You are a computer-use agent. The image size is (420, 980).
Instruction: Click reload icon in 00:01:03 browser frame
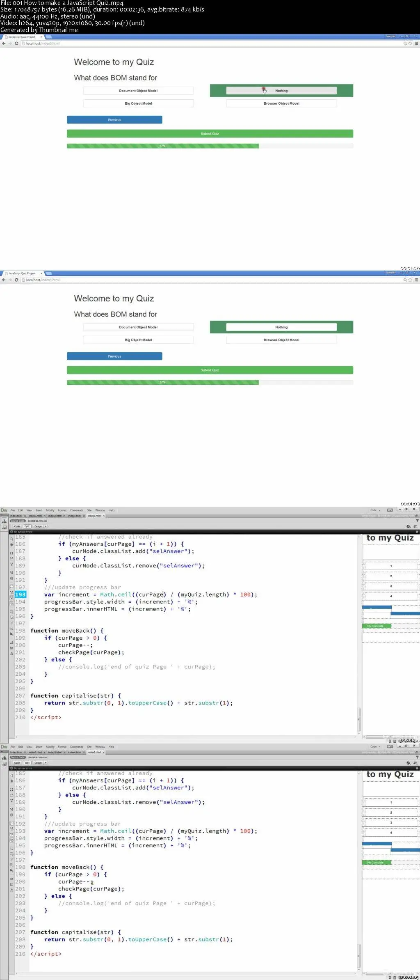click(x=16, y=280)
